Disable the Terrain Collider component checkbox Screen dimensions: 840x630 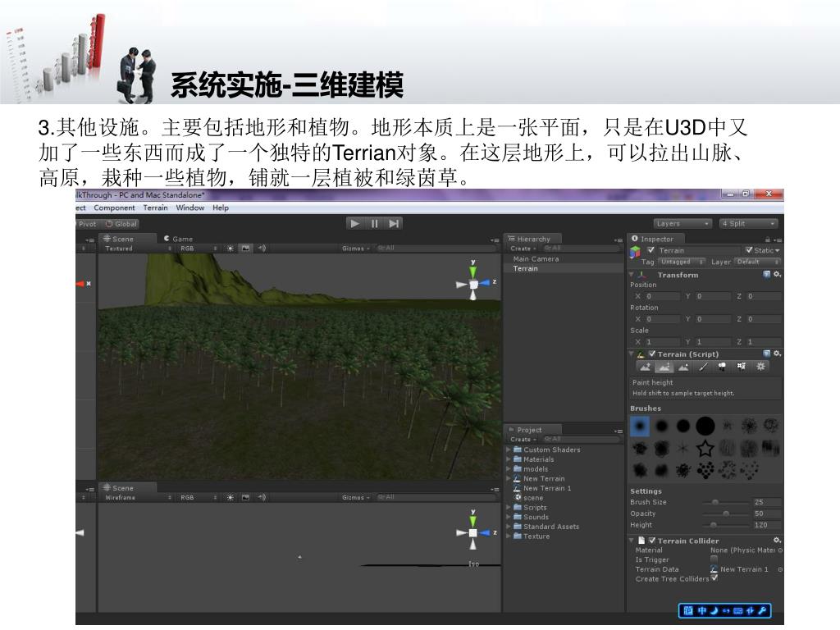click(652, 541)
